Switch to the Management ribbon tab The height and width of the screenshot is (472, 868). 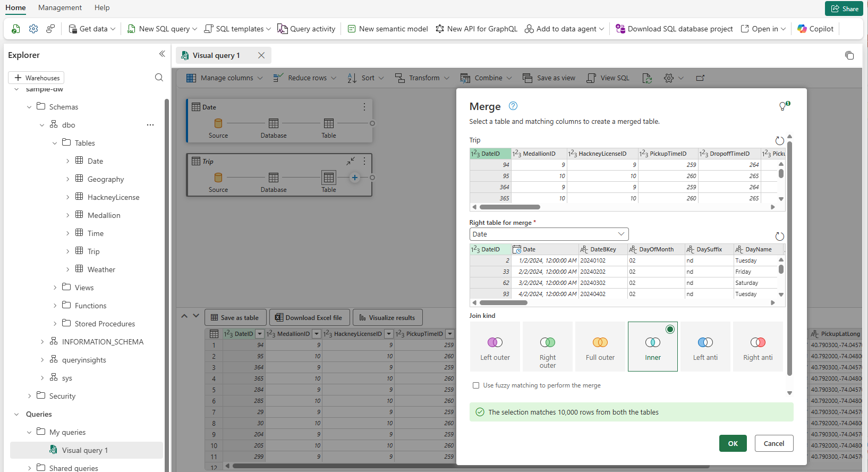coord(60,7)
